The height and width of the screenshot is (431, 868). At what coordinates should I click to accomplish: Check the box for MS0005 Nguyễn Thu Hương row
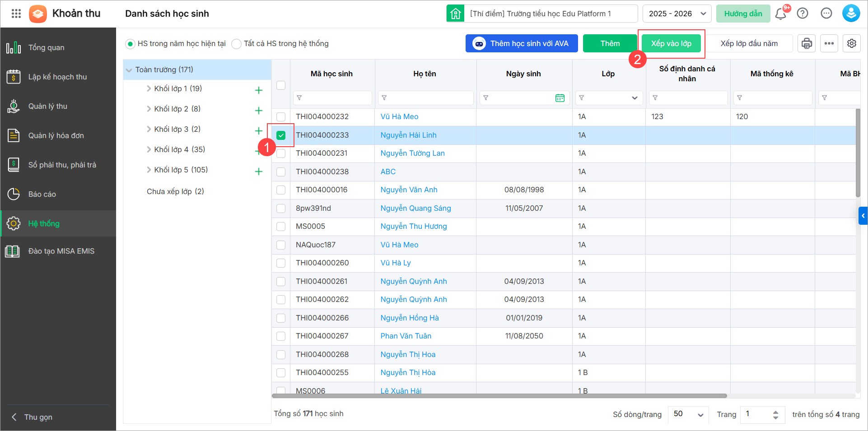(x=281, y=227)
